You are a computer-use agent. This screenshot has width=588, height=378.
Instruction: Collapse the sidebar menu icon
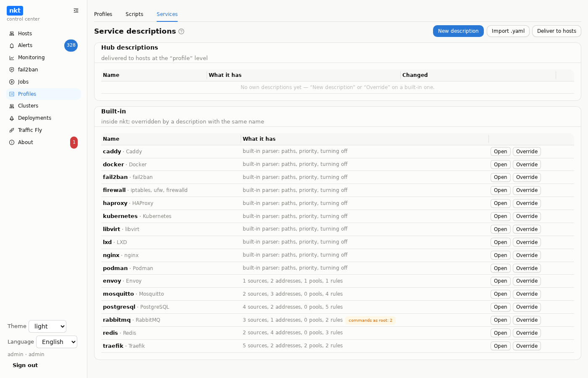[x=76, y=10]
